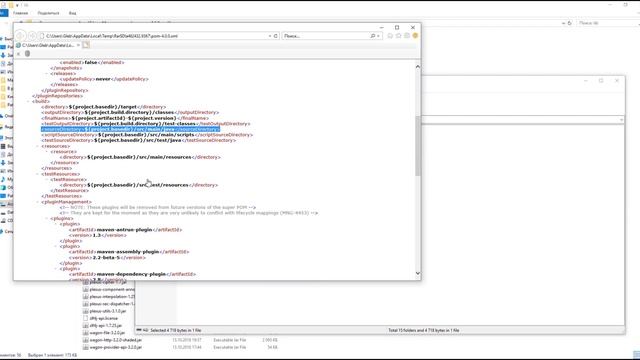Select wagon-provider-api-3.2.0.jar in Explorer

pyautogui.click(x=116, y=347)
